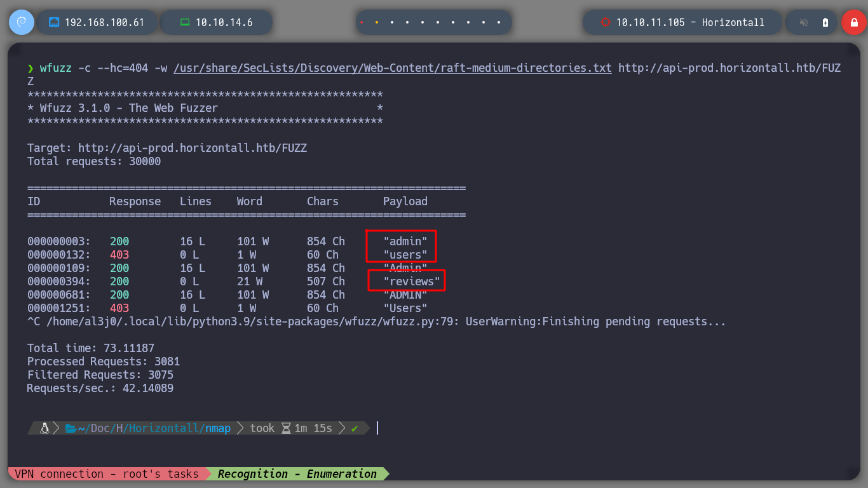Place cursor at the terminal prompt input
The height and width of the screenshot is (488, 868).
[377, 428]
